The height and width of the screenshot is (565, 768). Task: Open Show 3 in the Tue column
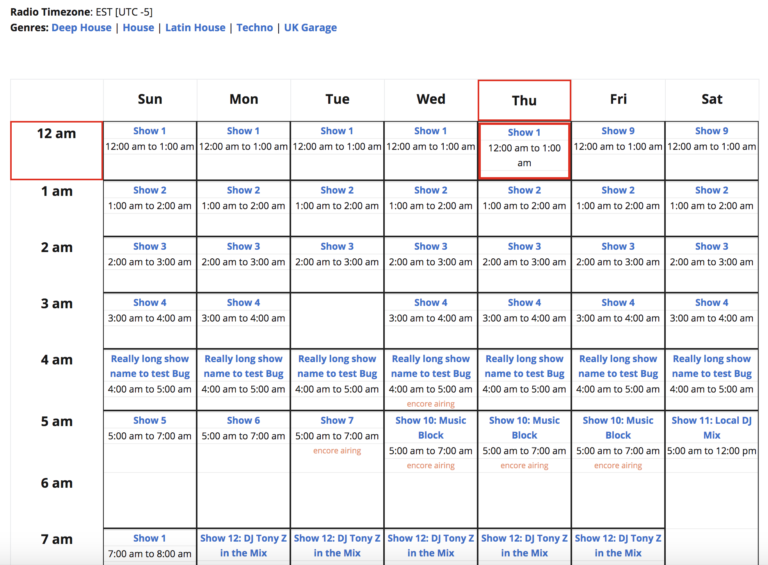(x=337, y=246)
